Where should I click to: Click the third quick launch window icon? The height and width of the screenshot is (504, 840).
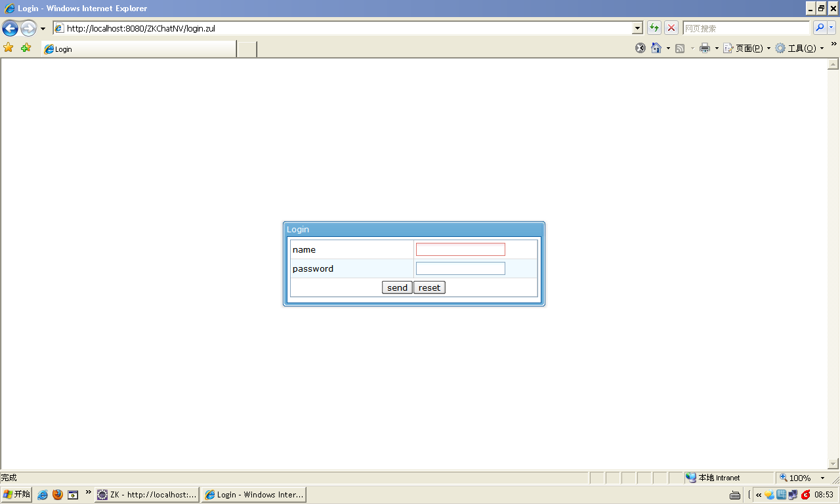click(73, 495)
